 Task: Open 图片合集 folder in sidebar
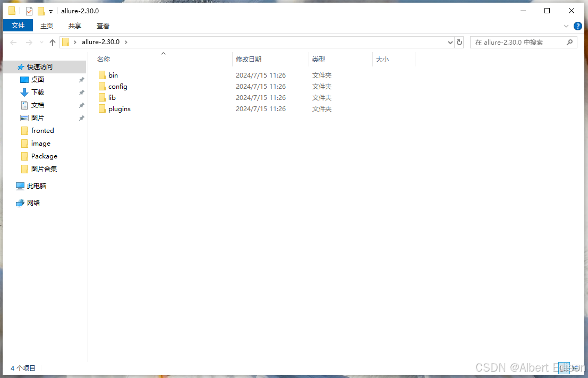pyautogui.click(x=44, y=169)
